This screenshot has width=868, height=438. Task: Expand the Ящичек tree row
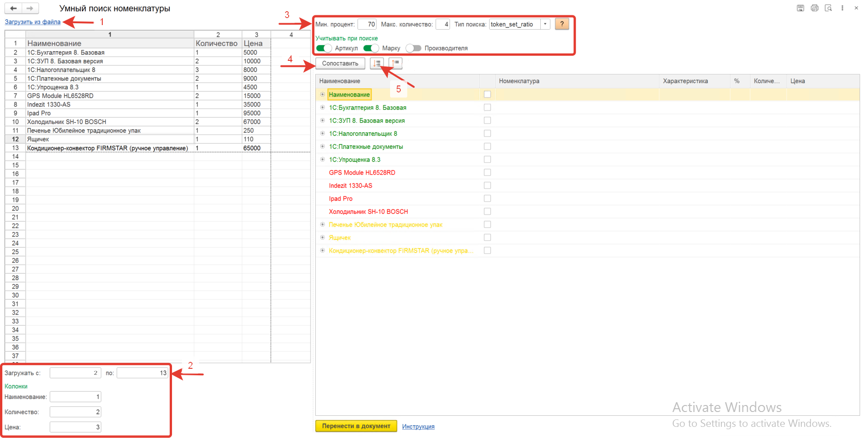click(322, 237)
